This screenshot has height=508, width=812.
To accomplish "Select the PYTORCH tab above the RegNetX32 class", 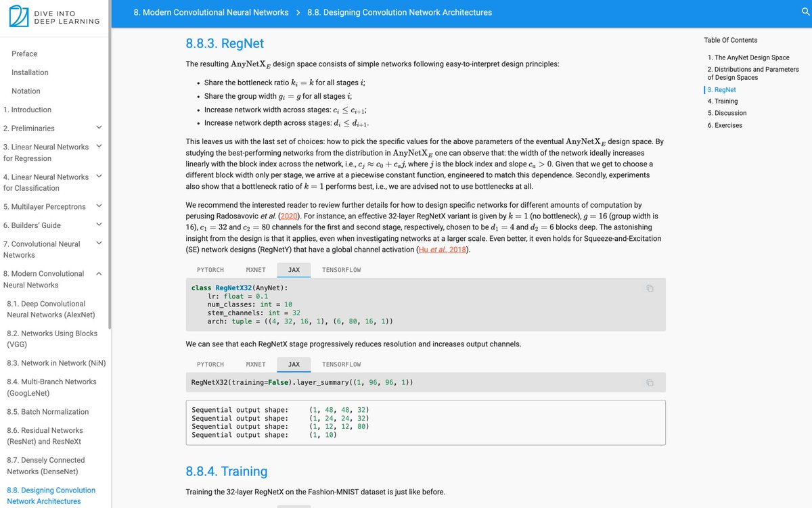I will pos(210,270).
